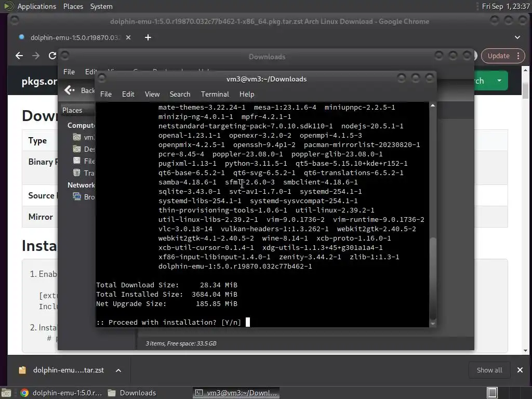Open Chrome tab search chevron
Screen dimensions: 532x399
pos(517,37)
